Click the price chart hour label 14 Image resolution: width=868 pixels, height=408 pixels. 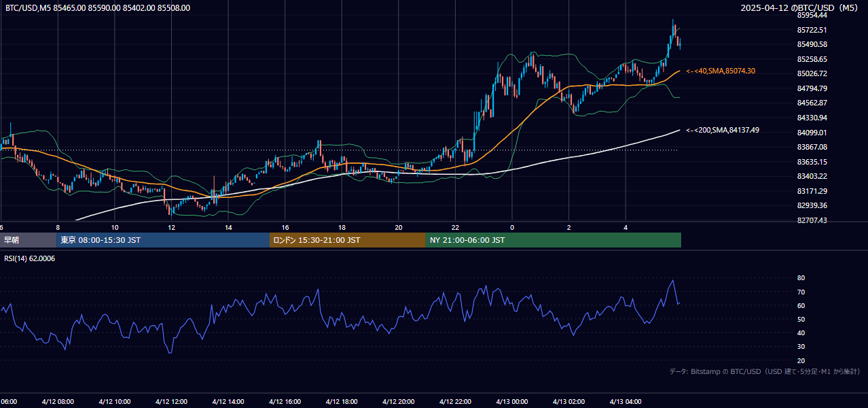(228, 228)
